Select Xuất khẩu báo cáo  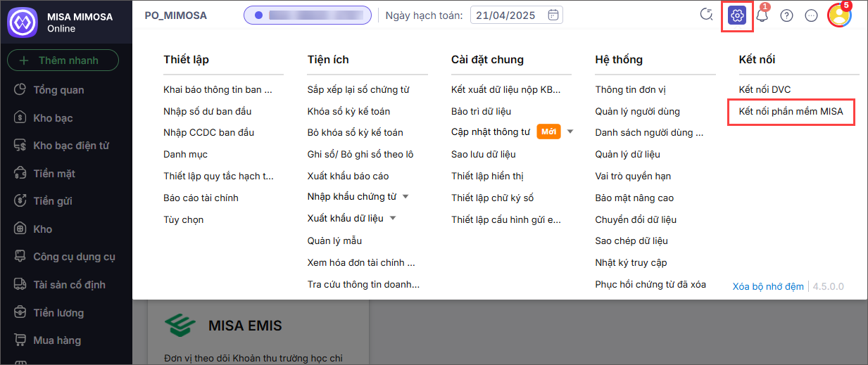[348, 176]
